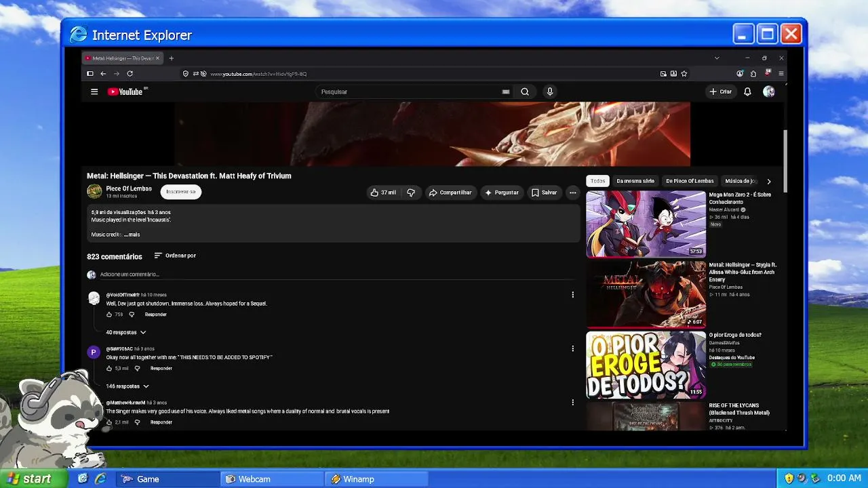Open the Windows XP start menu
This screenshot has height=488, width=868.
coord(33,479)
